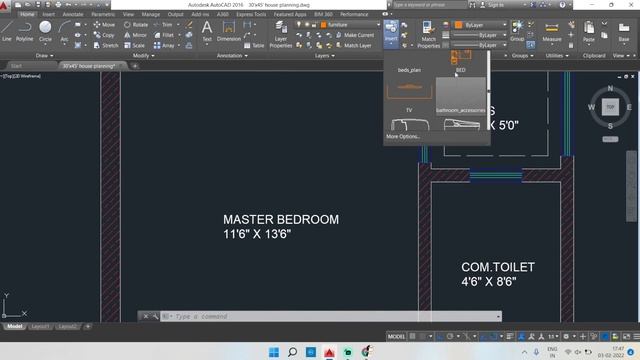Image resolution: width=640 pixels, height=360 pixels.
Task: Activate the Rotate tool
Action: click(x=136, y=24)
